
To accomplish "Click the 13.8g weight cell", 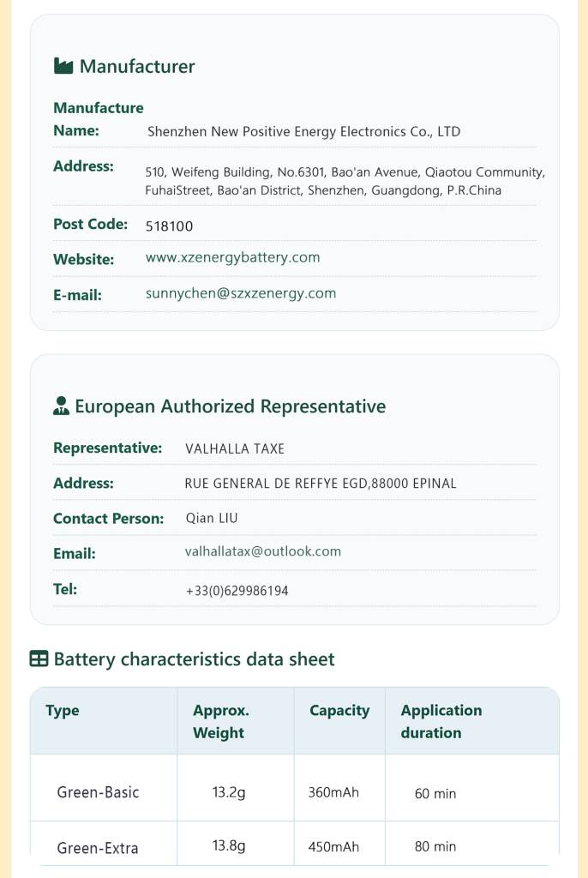I will pos(236,844).
